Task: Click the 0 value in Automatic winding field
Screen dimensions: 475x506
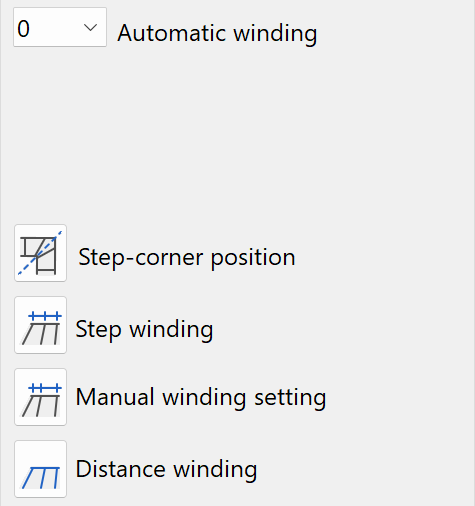Action: 23,29
